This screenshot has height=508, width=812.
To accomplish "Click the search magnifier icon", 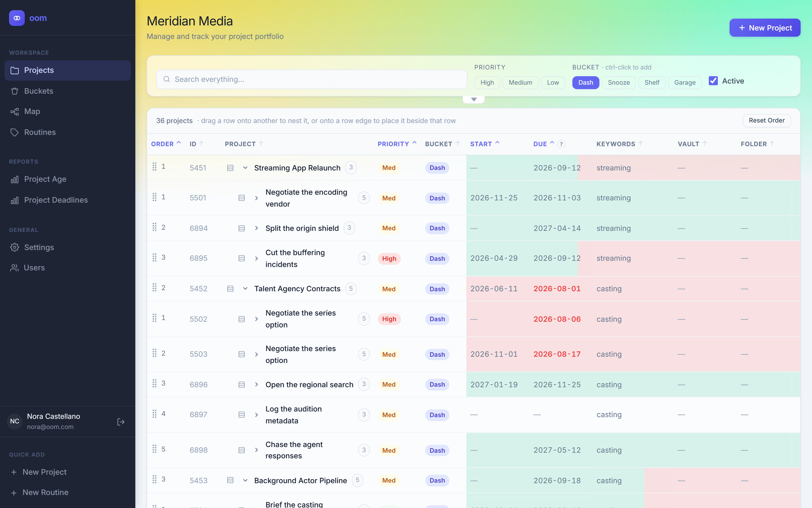I will click(166, 79).
